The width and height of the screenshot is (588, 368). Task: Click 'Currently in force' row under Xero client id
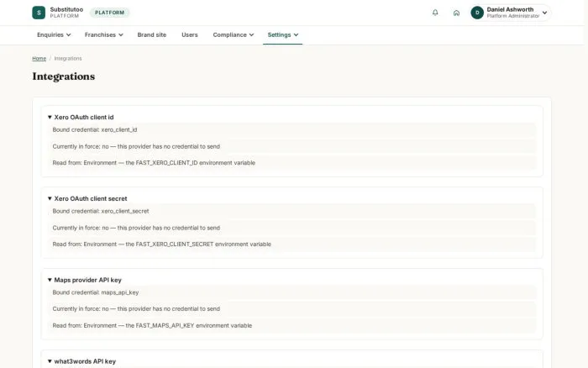coord(291,147)
